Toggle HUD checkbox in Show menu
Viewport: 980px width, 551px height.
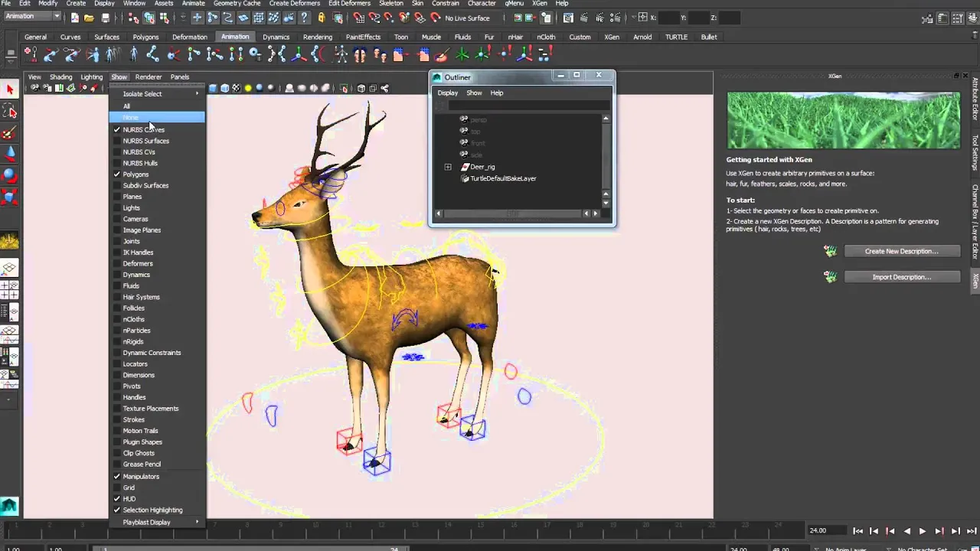click(x=129, y=499)
